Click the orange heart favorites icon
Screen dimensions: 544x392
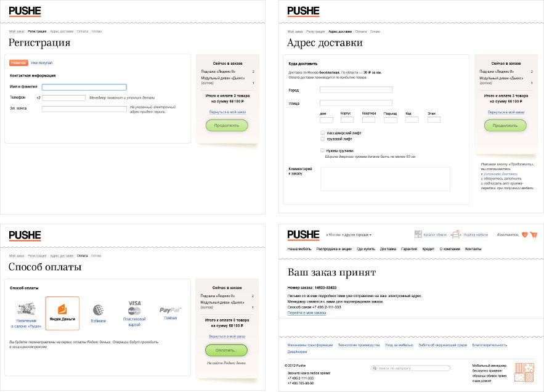524,235
